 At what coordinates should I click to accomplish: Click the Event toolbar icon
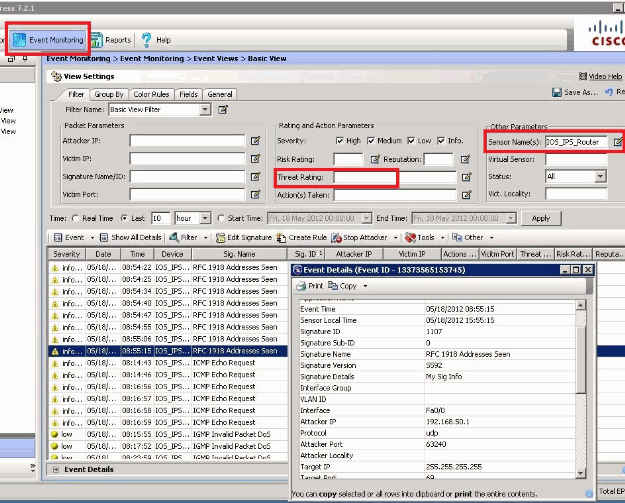click(x=58, y=238)
